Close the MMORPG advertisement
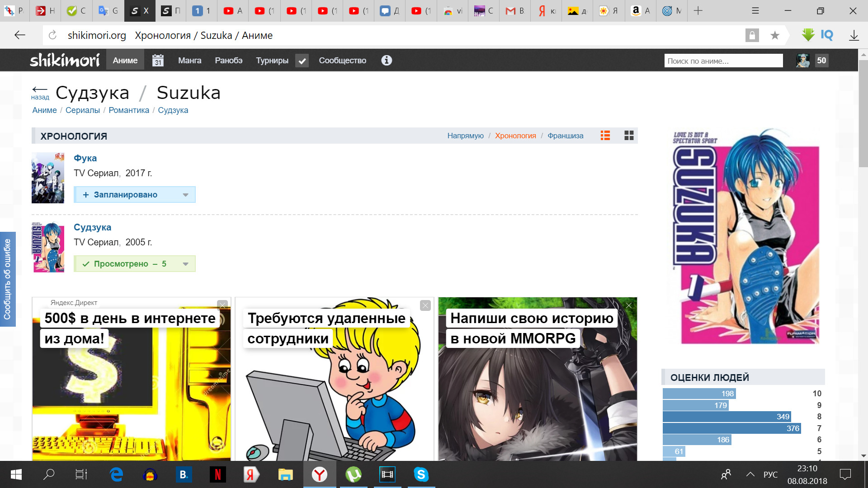Image resolution: width=868 pixels, height=488 pixels. coord(629,306)
